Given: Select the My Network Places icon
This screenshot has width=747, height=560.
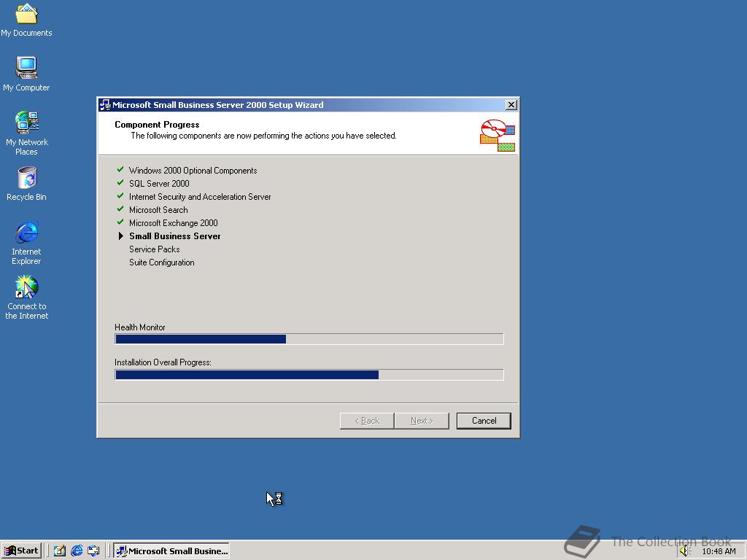Looking at the screenshot, I should [26, 133].
